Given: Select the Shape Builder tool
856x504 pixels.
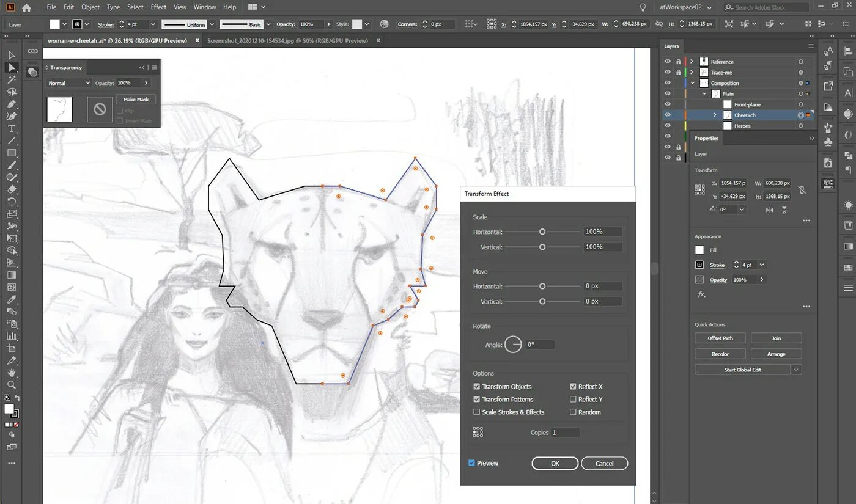Looking at the screenshot, I should (12, 251).
